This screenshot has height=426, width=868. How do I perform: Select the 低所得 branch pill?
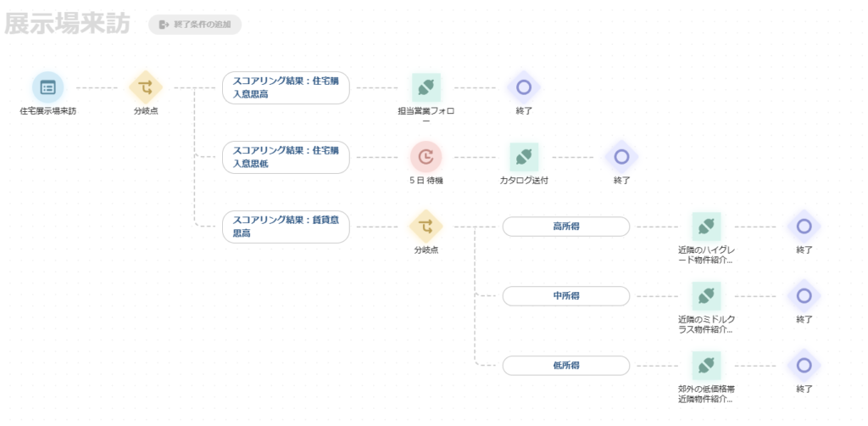[565, 366]
